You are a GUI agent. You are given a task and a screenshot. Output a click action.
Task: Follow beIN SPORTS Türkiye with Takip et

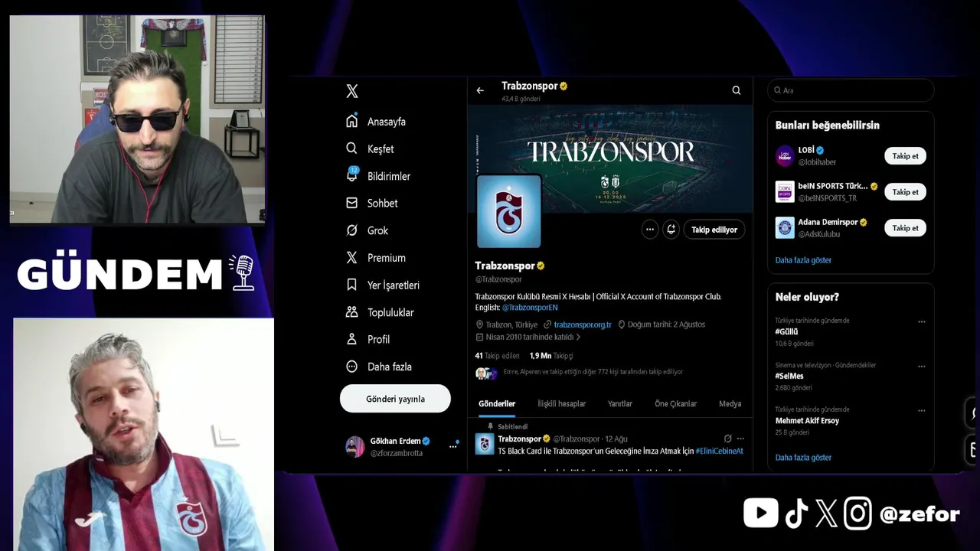click(905, 192)
